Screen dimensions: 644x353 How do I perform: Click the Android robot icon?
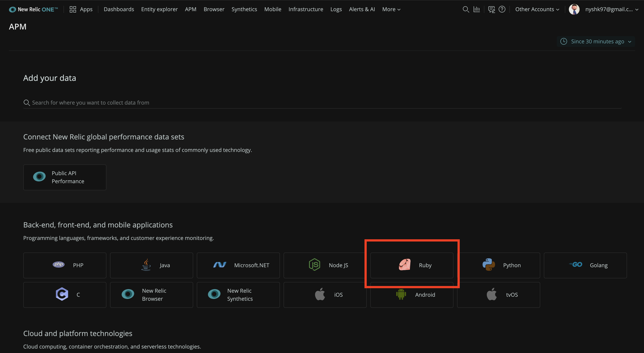401,294
